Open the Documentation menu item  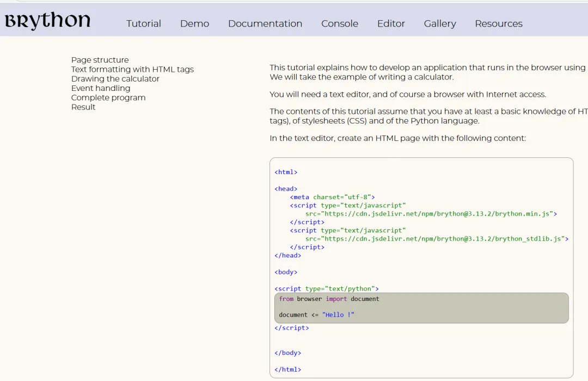[x=265, y=23]
